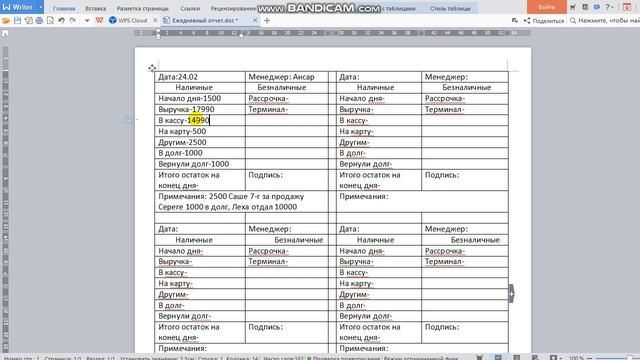Click the Страница page count status entry
This screenshot has height=360, width=640.
[x=63, y=358]
